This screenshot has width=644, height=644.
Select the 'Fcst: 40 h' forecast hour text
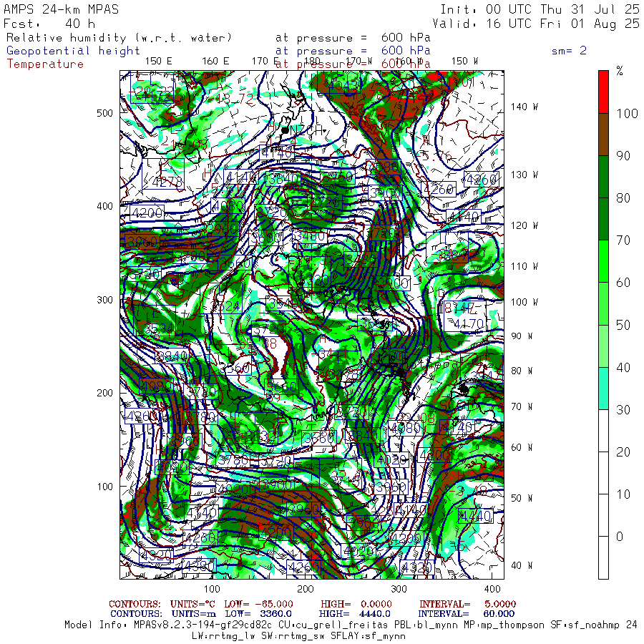(x=49, y=24)
